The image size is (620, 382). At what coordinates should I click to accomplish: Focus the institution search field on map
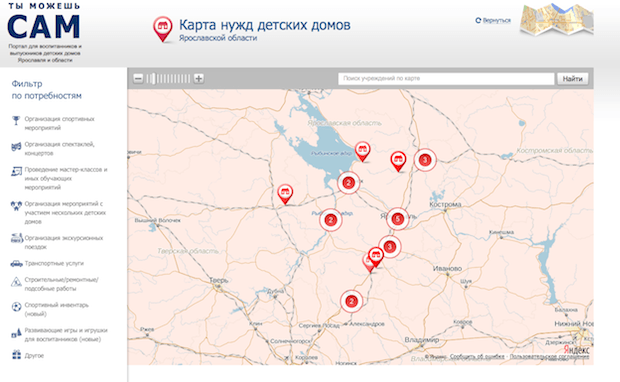pos(446,78)
